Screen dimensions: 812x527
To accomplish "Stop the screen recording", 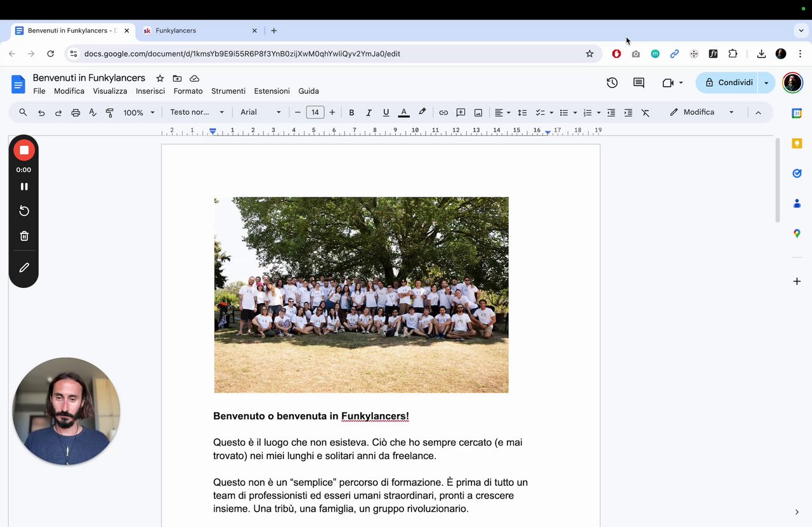I will click(24, 150).
